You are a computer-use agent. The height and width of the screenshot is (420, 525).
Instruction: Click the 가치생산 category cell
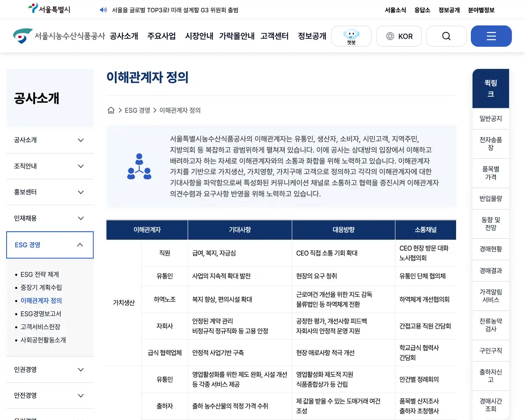[124, 303]
